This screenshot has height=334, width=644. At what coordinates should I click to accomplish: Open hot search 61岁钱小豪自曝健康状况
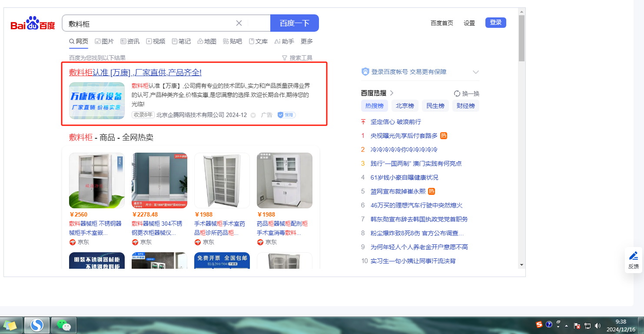404,177
